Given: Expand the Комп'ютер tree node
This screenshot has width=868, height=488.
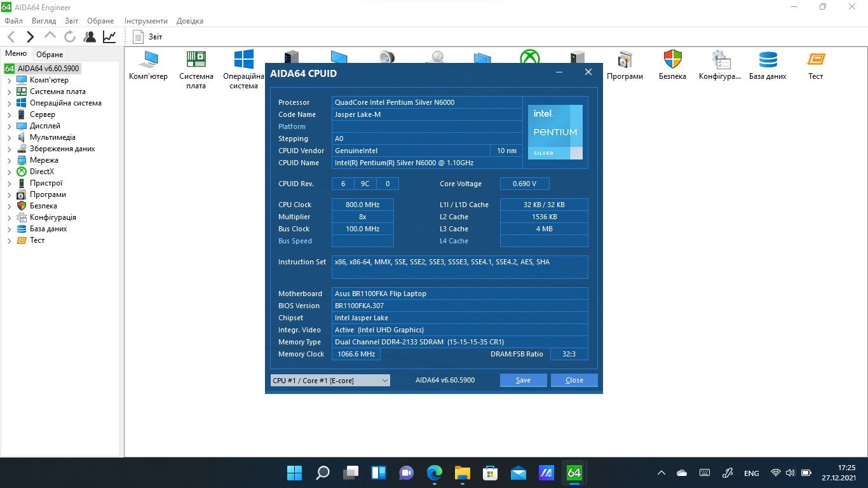Looking at the screenshot, I should point(9,80).
